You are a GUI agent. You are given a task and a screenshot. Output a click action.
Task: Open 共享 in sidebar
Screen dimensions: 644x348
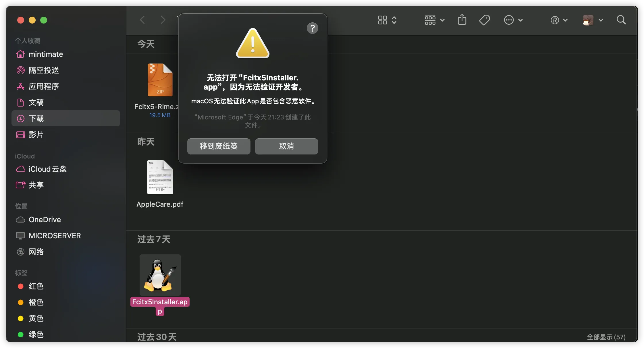[x=65, y=185]
